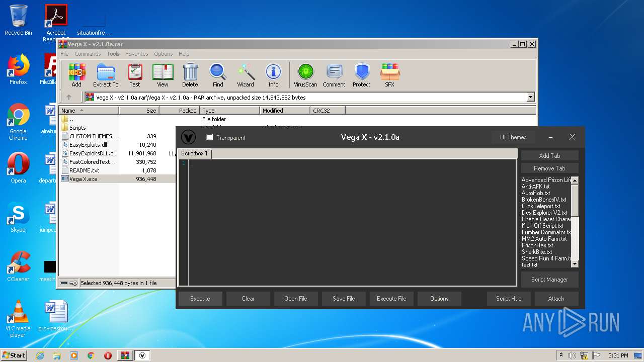Launch the Wizard wand icon
Screen dimensions: 644x362
click(246, 75)
